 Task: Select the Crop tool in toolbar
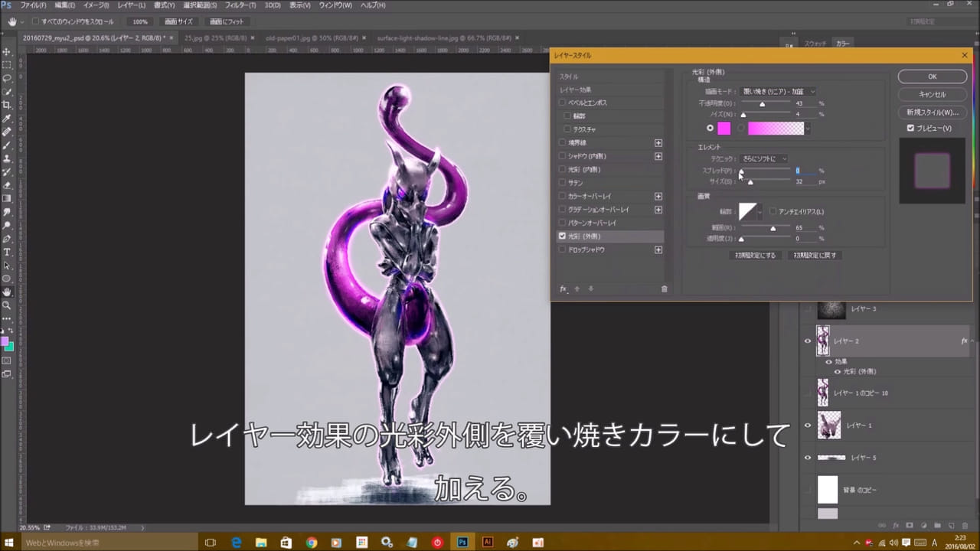(x=7, y=105)
